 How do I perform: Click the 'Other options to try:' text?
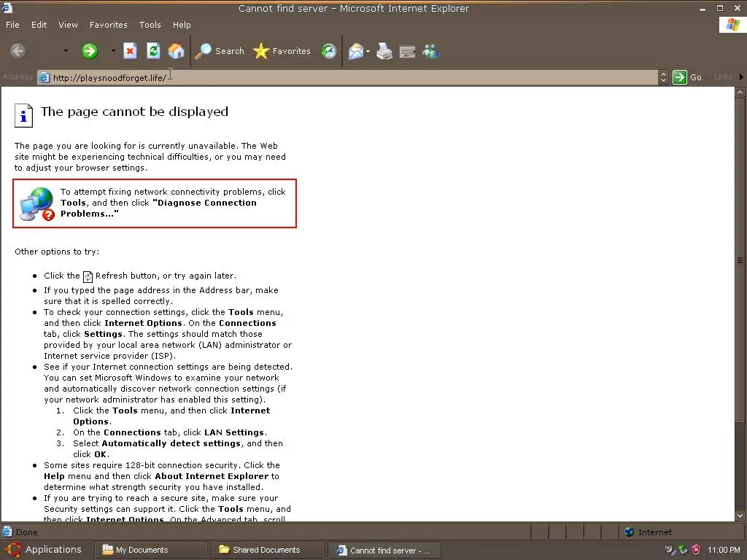click(57, 252)
